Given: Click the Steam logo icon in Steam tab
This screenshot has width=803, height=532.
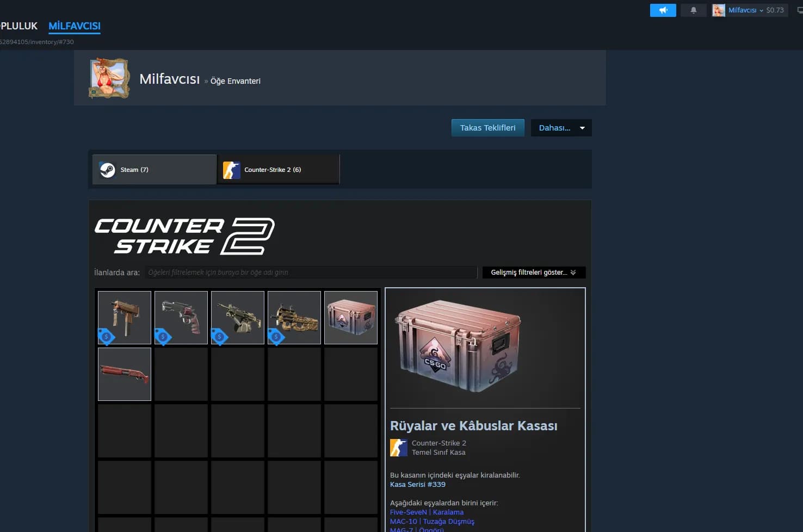Looking at the screenshot, I should point(107,170).
